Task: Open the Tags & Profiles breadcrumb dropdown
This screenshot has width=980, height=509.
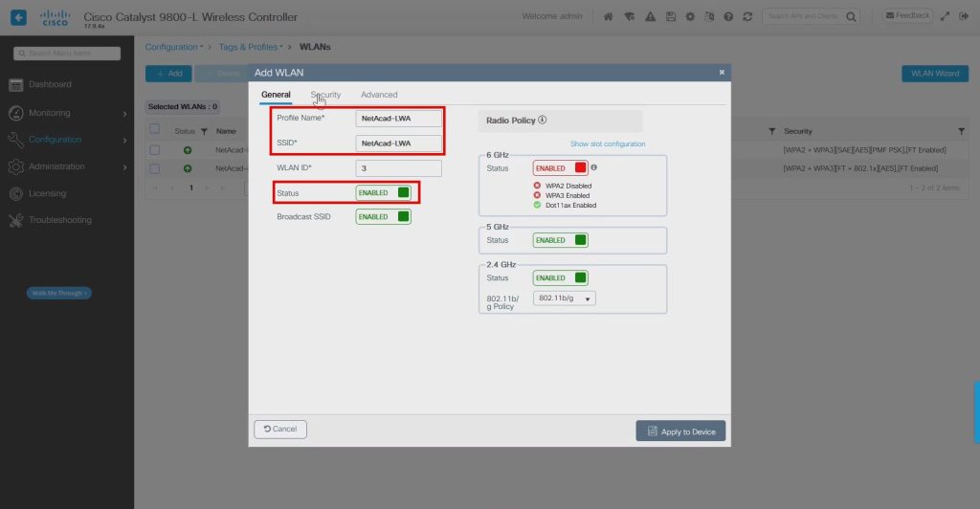Action: point(251,47)
